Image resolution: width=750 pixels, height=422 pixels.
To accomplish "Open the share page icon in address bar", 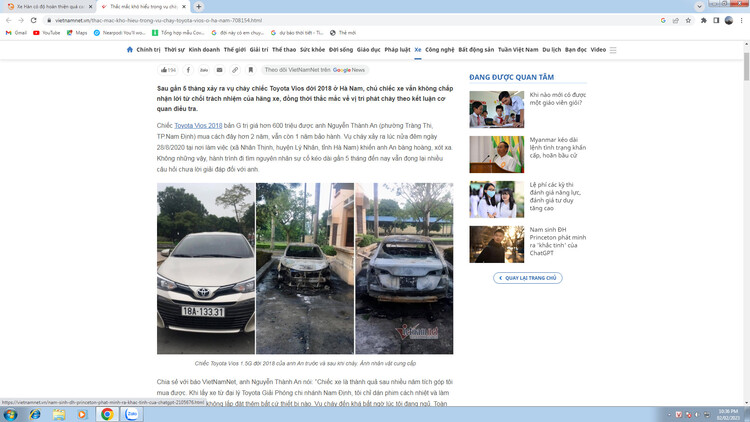I will 675,20.
